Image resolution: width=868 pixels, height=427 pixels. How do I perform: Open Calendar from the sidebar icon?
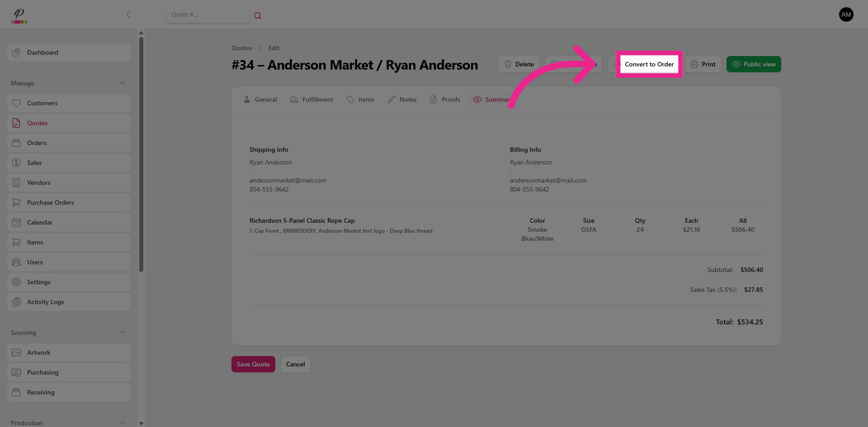pyautogui.click(x=16, y=222)
